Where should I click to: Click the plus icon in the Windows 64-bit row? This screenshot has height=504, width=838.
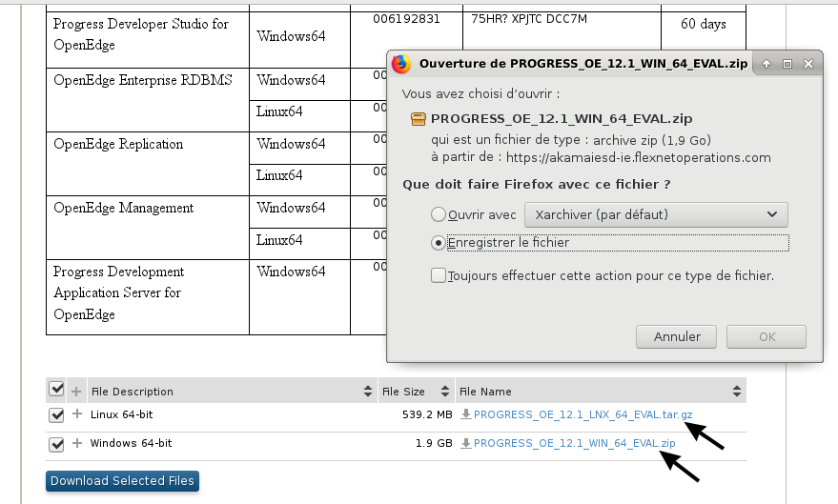click(x=76, y=443)
